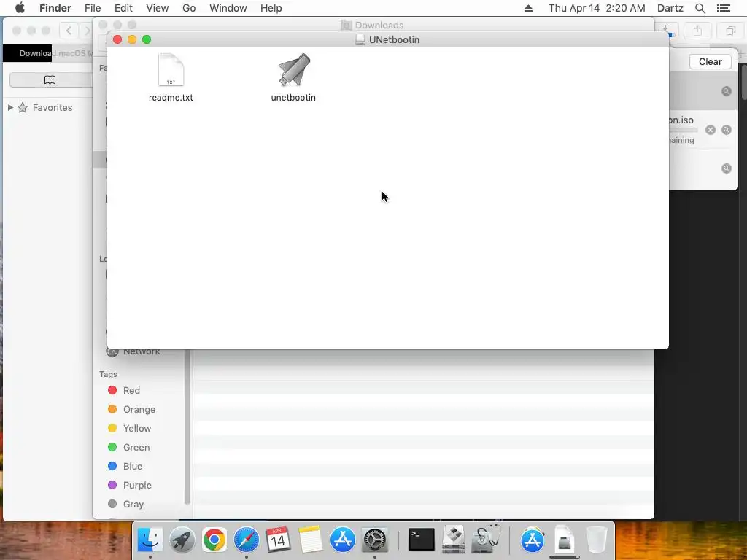This screenshot has height=560, width=747.
Task: Click the Downloads sidebar scrollbar
Action: click(187, 426)
